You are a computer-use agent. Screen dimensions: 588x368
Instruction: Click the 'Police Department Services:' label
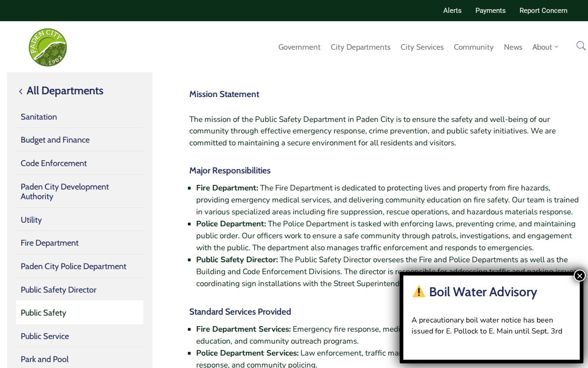[x=247, y=353]
